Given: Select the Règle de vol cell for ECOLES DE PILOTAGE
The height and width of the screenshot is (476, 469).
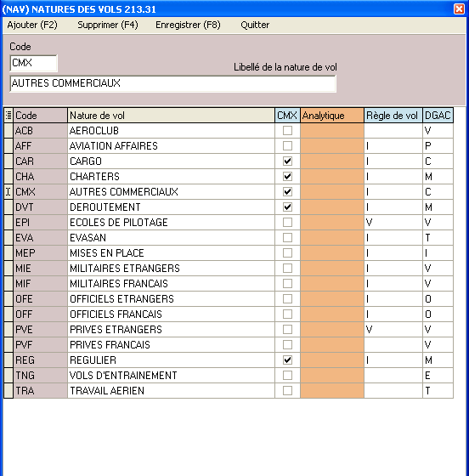Looking at the screenshot, I should (393, 222).
